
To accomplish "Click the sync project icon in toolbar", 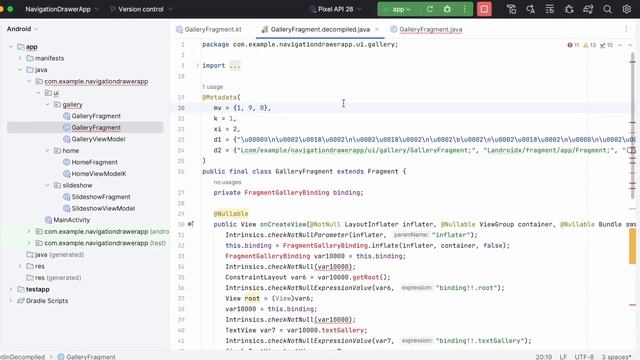I will coord(588,9).
